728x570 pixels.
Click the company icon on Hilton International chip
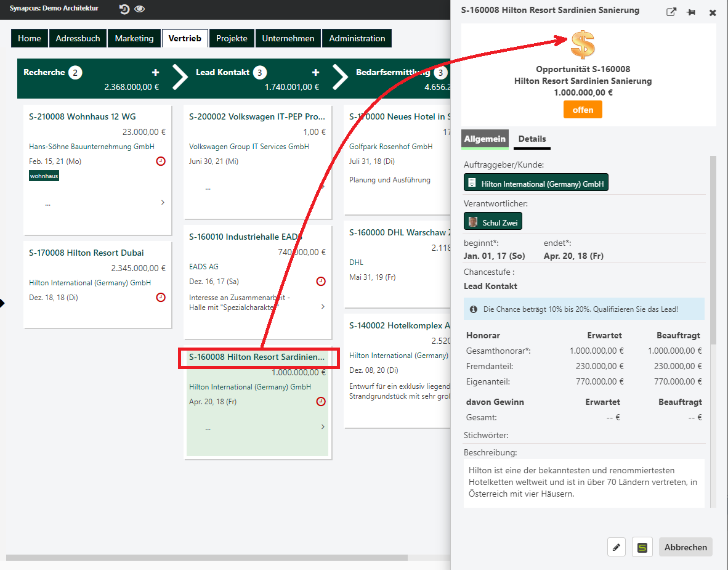[x=472, y=182]
